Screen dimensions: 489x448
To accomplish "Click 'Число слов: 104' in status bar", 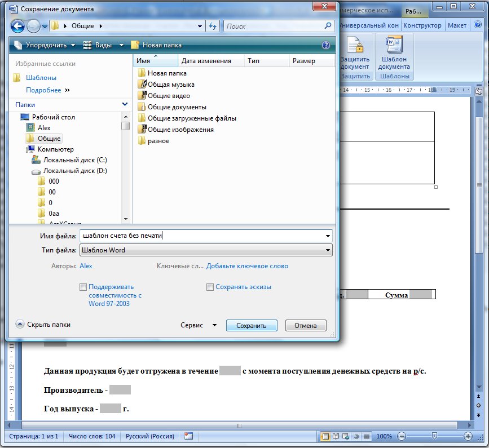I will point(92,437).
